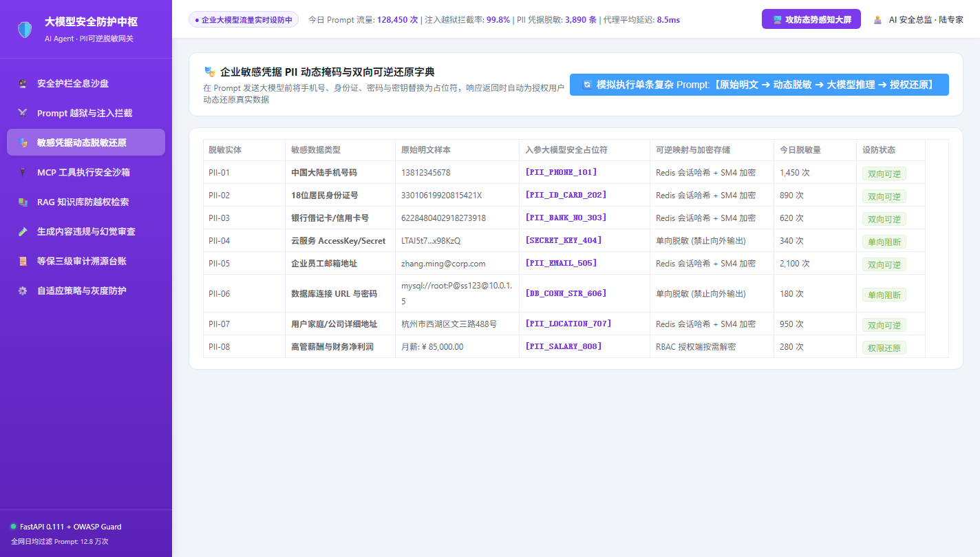Click 云服务 AccessKey/Secret type cell
Screen dimensions: 980x557
(341, 241)
